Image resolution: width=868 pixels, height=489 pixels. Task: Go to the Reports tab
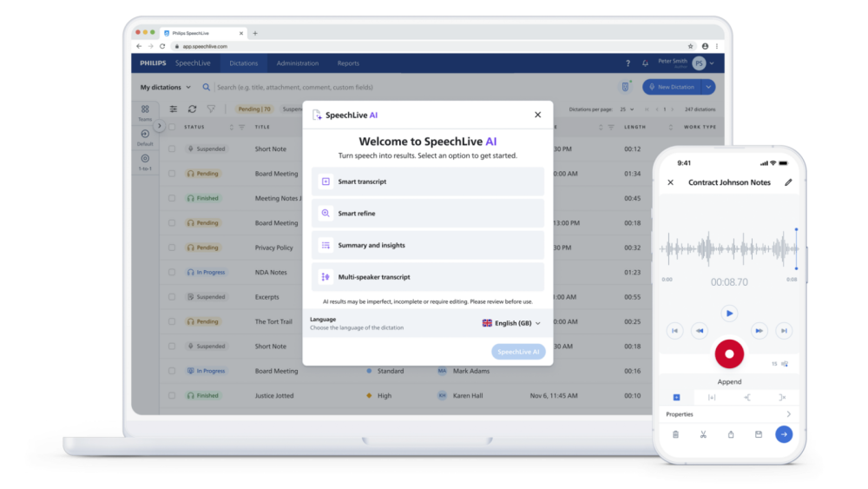coord(348,63)
